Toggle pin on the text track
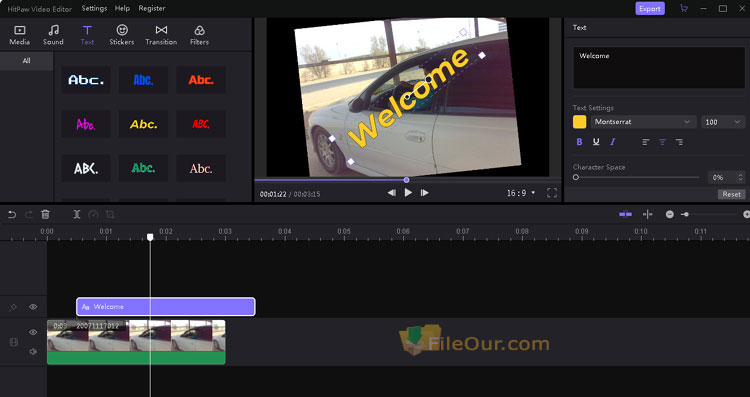The image size is (750, 397). click(x=13, y=307)
